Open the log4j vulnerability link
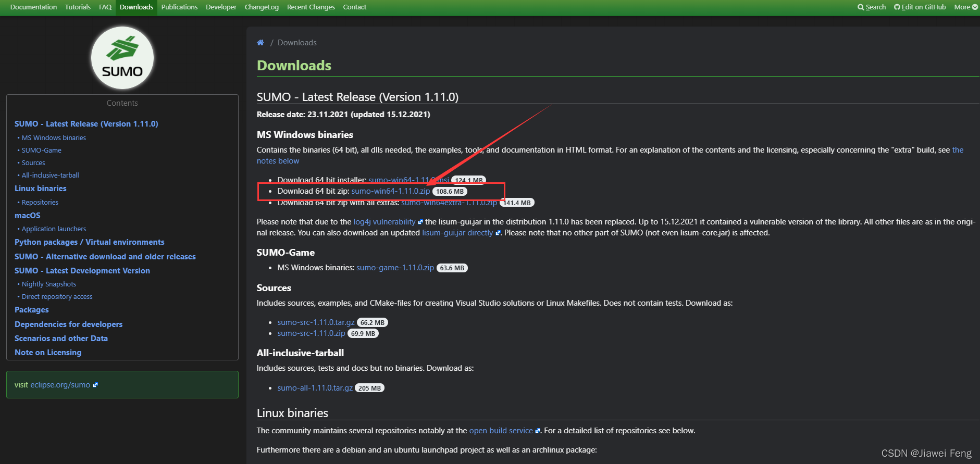 point(384,222)
